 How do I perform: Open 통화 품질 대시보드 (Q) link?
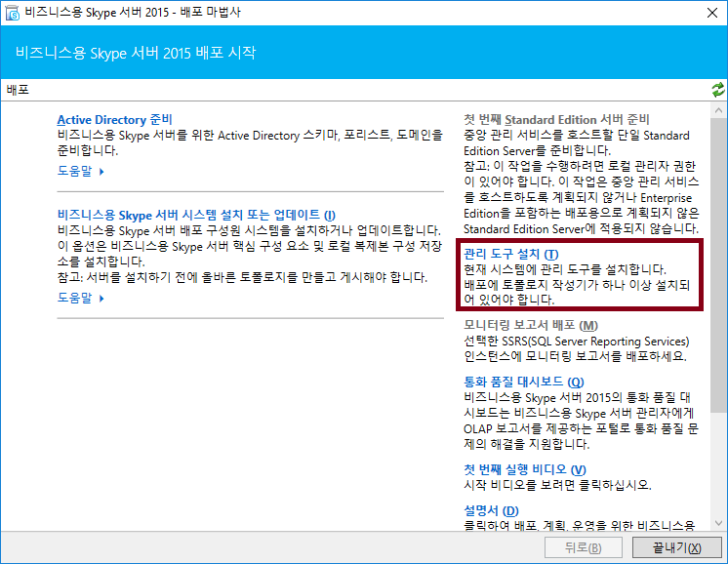[x=523, y=382]
